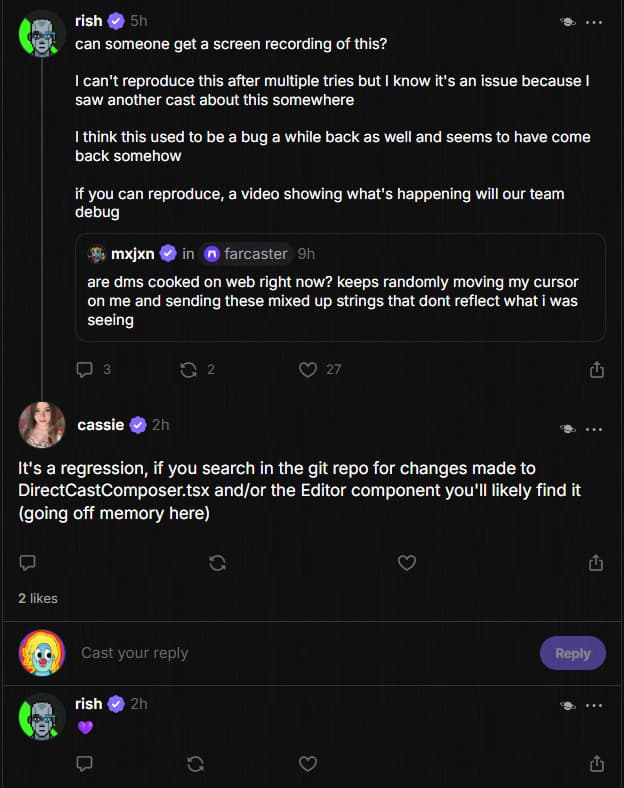Open cassie's profile picture
This screenshot has width=624, height=788.
pyautogui.click(x=42, y=425)
